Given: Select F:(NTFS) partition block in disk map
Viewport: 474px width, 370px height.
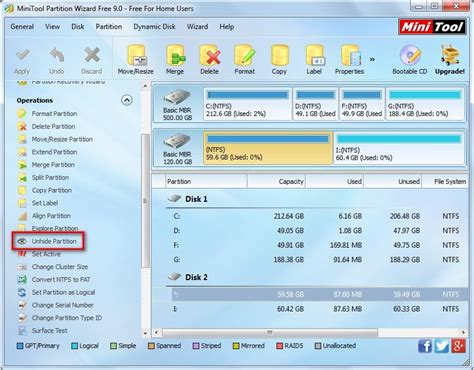Looking at the screenshot, I should (362, 104).
